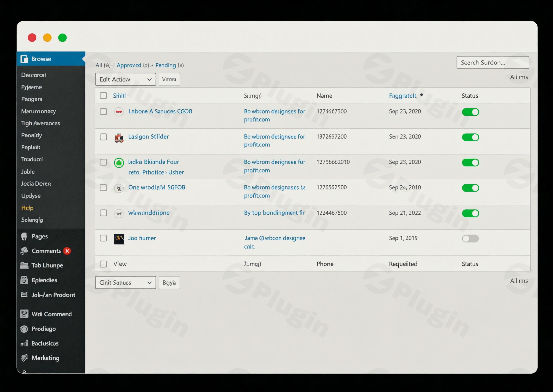The width and height of the screenshot is (553, 392).
Task: Filter by the Approved link
Action: [x=129, y=65]
